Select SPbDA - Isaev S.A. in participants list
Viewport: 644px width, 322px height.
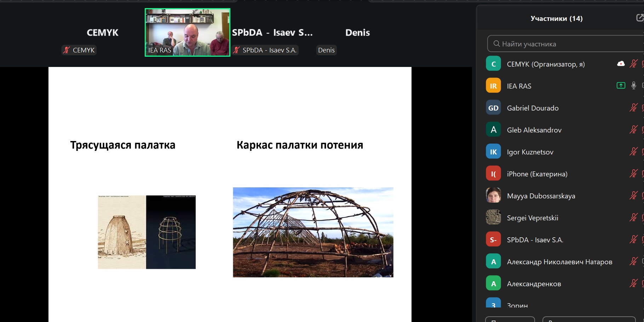[x=535, y=240]
